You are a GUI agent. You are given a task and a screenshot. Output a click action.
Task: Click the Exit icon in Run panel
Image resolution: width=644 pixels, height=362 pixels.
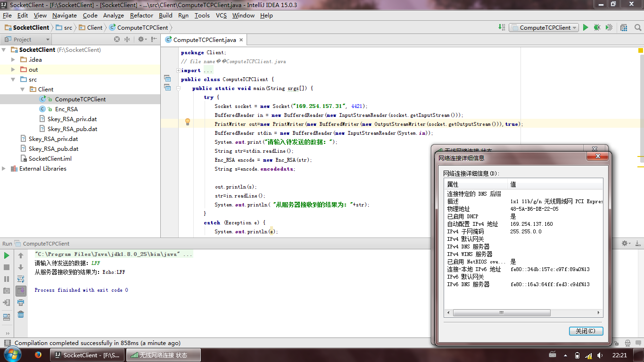7,303
